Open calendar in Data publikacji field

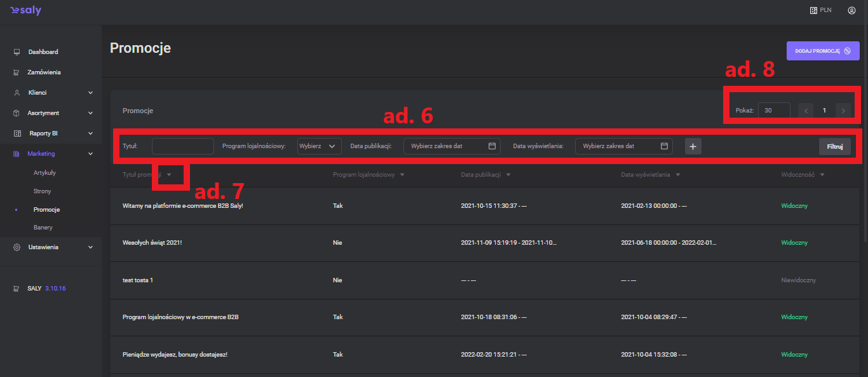coord(492,146)
